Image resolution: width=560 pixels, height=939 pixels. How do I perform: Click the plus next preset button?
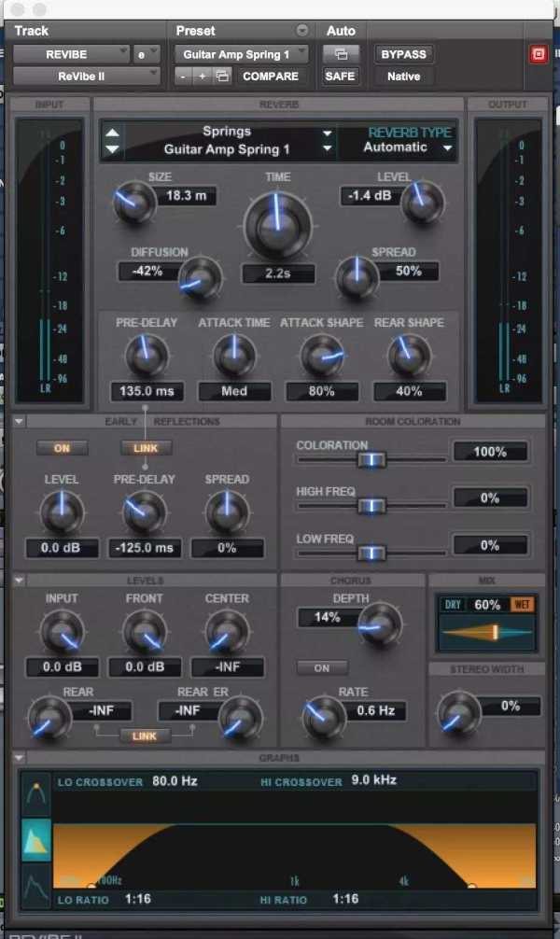click(203, 77)
